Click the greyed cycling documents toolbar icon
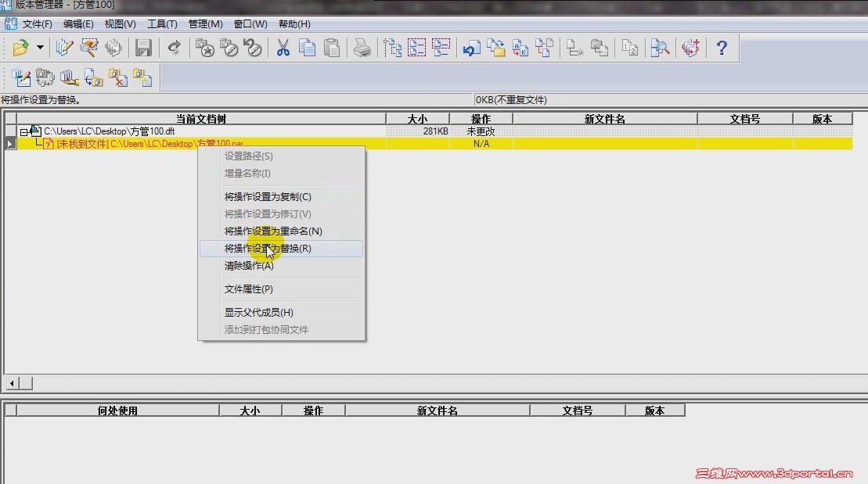 (x=113, y=48)
